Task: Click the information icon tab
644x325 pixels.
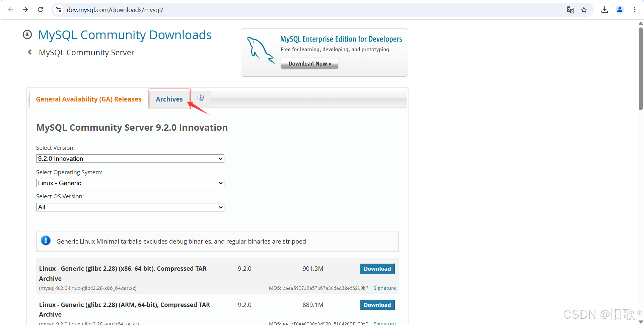Action: pyautogui.click(x=201, y=98)
